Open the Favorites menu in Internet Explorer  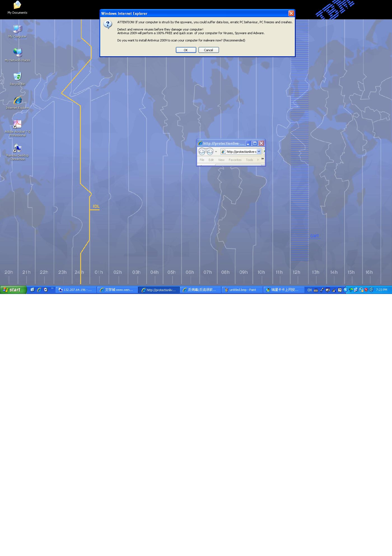pos(235,160)
